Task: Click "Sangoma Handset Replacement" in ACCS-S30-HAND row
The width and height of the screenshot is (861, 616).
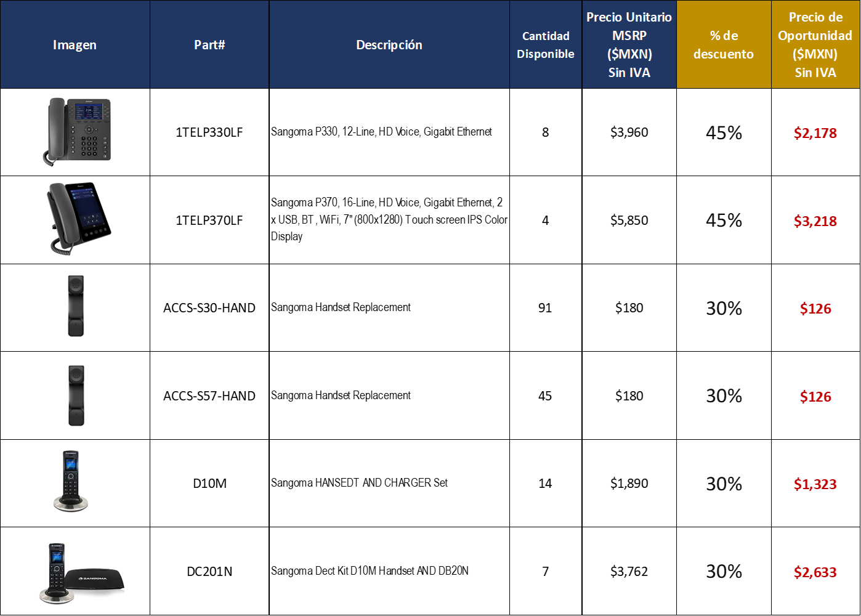Action: coord(341,307)
